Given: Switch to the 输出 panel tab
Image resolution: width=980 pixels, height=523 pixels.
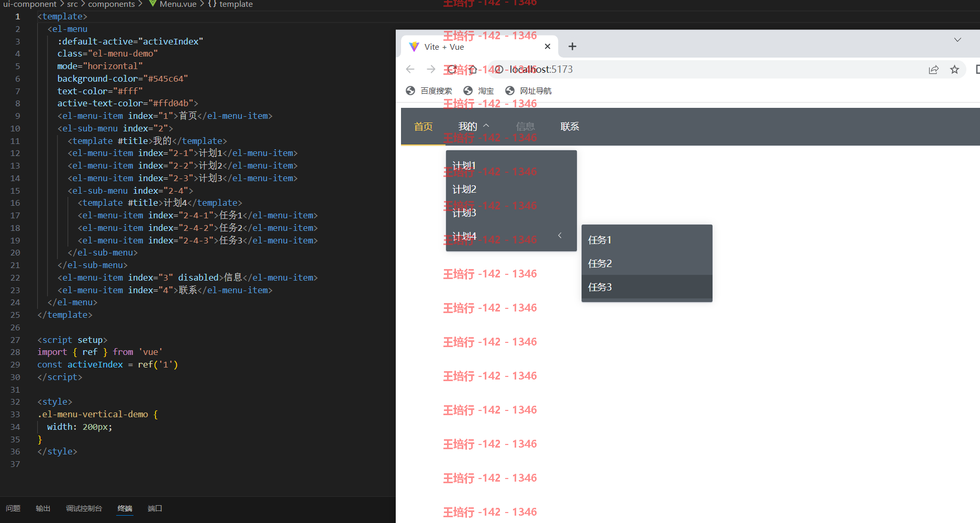Looking at the screenshot, I should 43,508.
